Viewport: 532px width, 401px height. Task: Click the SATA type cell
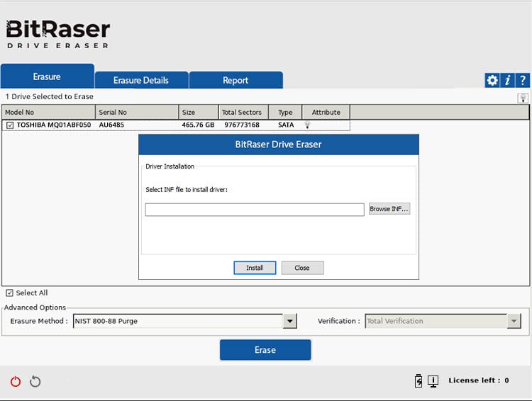[x=286, y=125]
